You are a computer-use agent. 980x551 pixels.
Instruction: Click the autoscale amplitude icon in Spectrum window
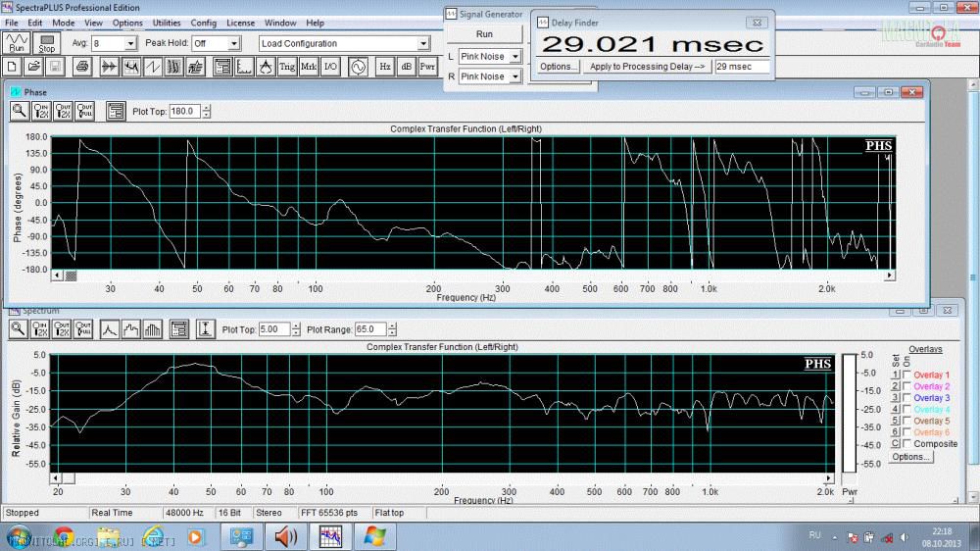pyautogui.click(x=205, y=329)
